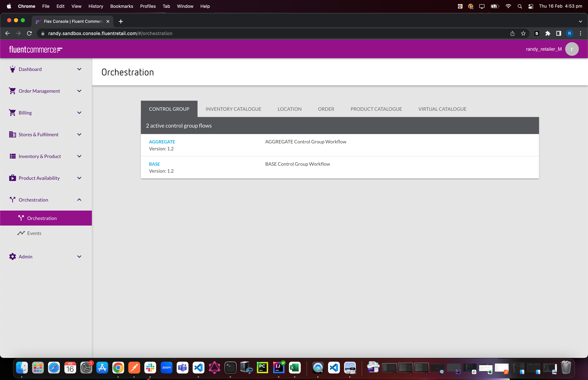Open Zoom from the dock
Viewport: 588px width, 380px height.
click(x=166, y=368)
